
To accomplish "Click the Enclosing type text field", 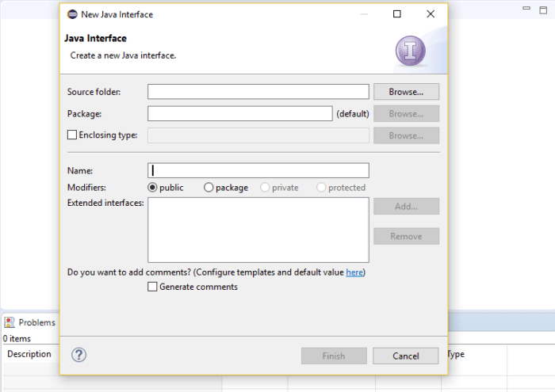I will (258, 135).
